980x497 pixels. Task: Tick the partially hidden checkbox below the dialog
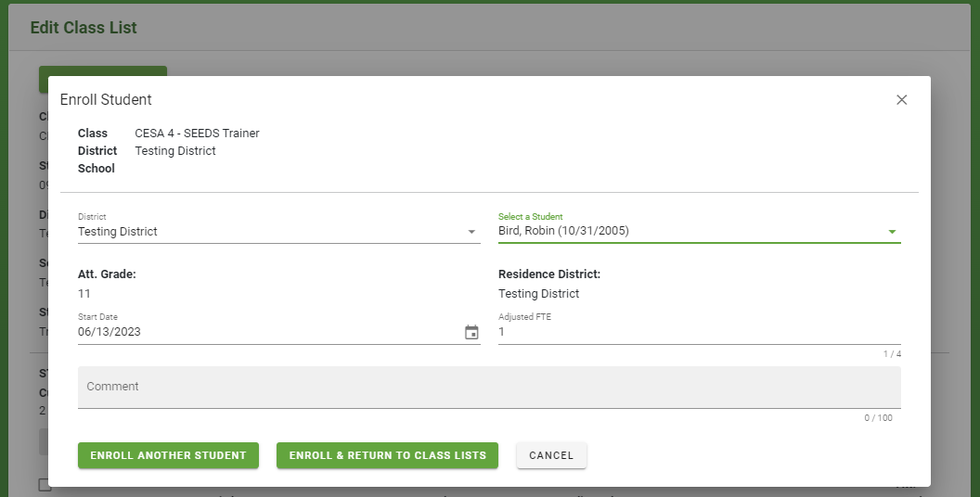[44, 485]
